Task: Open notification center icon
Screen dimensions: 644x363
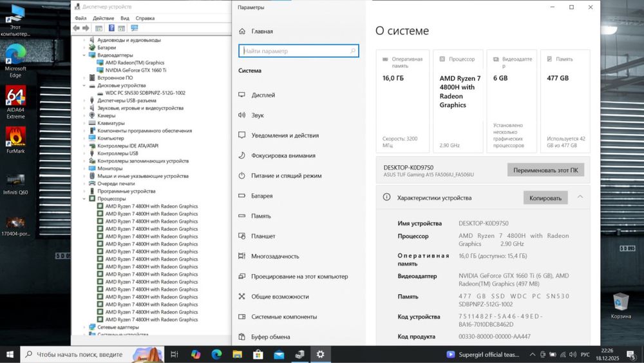Action: tap(631, 355)
